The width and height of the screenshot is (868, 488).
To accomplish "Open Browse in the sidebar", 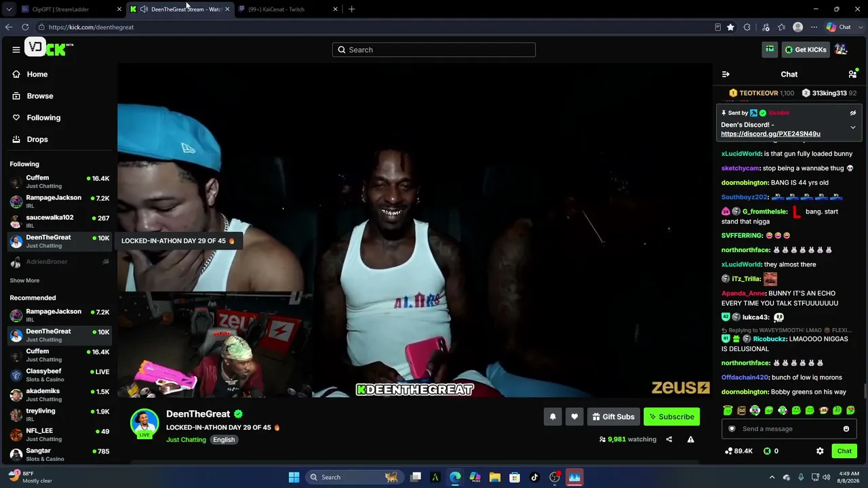I will pos(33,96).
